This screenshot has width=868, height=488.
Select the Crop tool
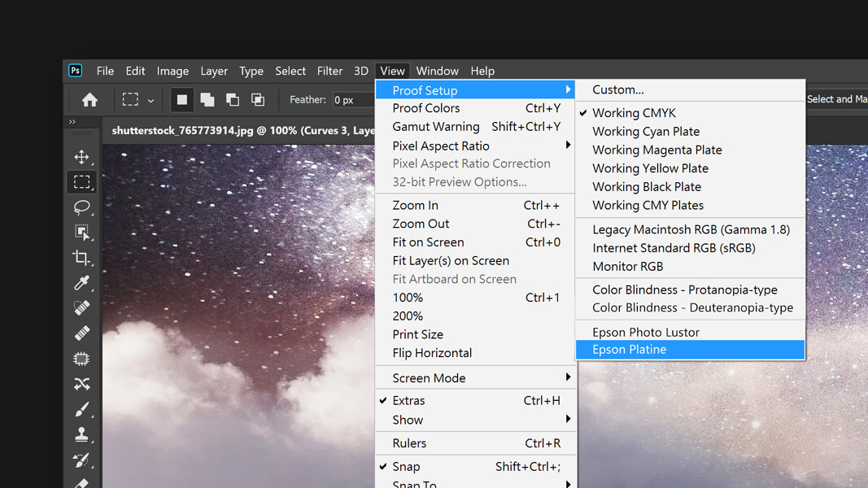pos(81,258)
